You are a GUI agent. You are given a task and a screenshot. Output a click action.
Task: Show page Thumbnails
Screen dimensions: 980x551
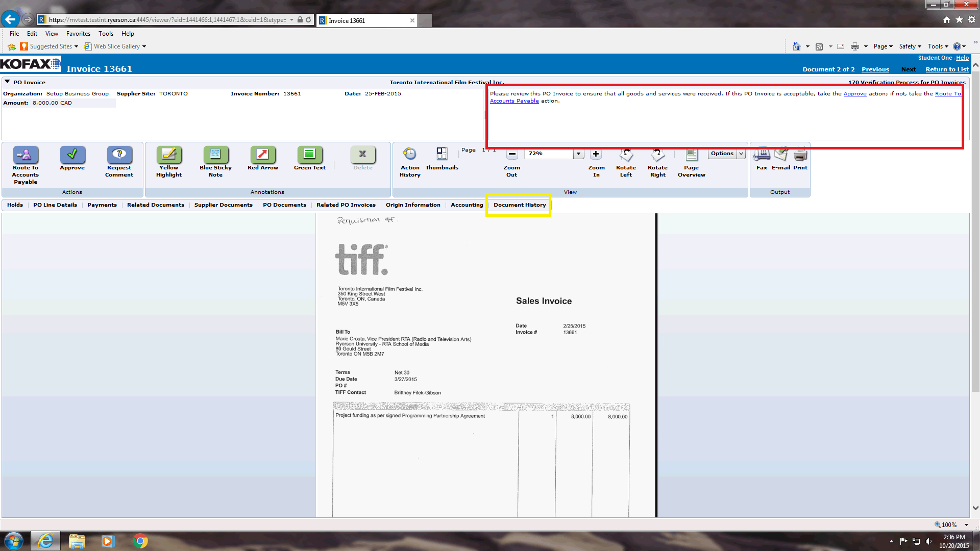(x=442, y=155)
